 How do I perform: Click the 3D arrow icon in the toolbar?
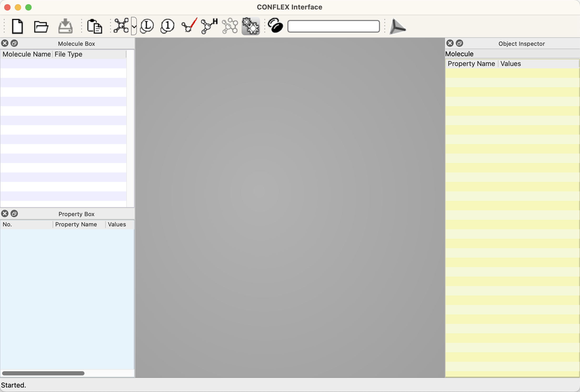tap(397, 26)
